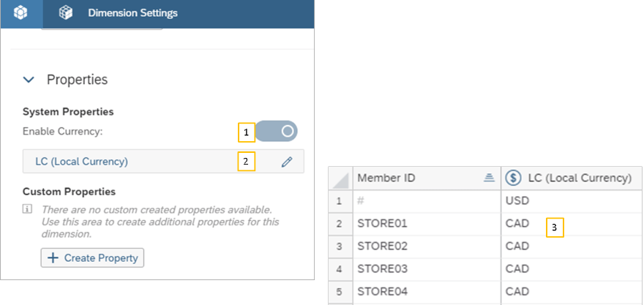Toggle the Enable Currency switch
The image size is (644, 305).
(x=277, y=131)
